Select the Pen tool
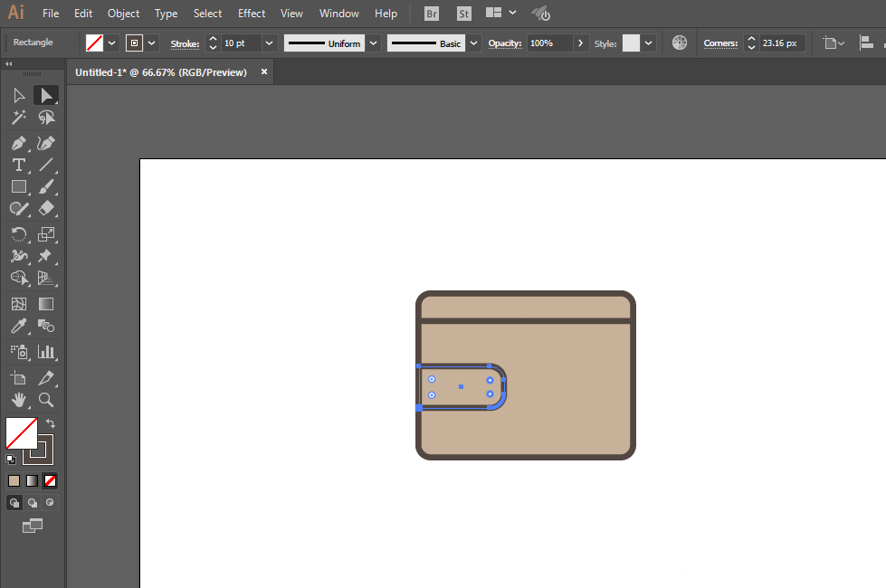This screenshot has width=886, height=588. click(18, 143)
